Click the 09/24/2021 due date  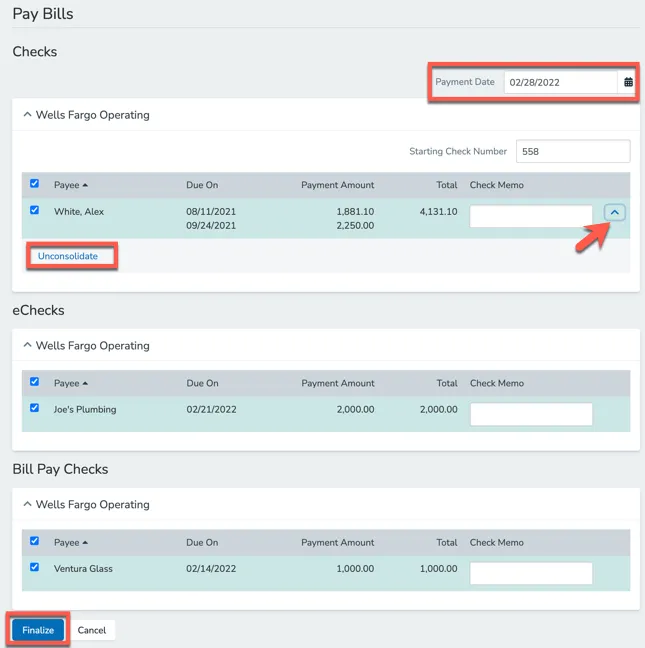coord(211,226)
